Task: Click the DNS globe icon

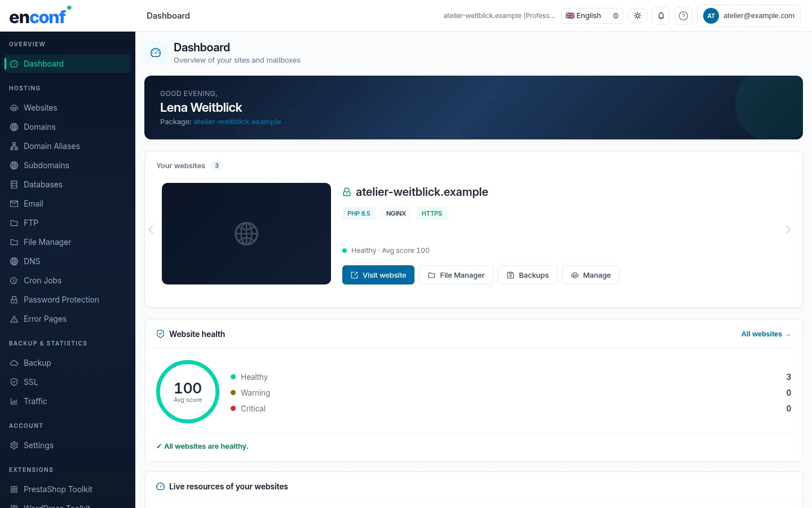Action: pyautogui.click(x=14, y=261)
